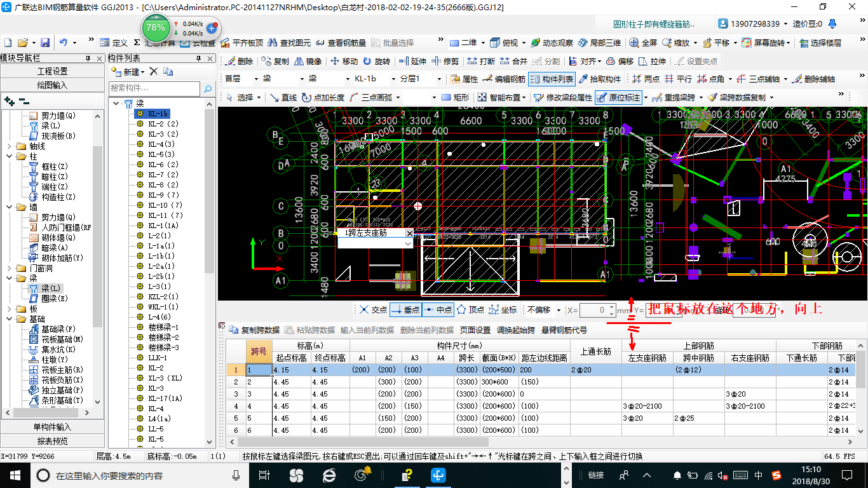The image size is (868, 488).
Task: Select the 修剪 trim tool
Action: point(445,61)
